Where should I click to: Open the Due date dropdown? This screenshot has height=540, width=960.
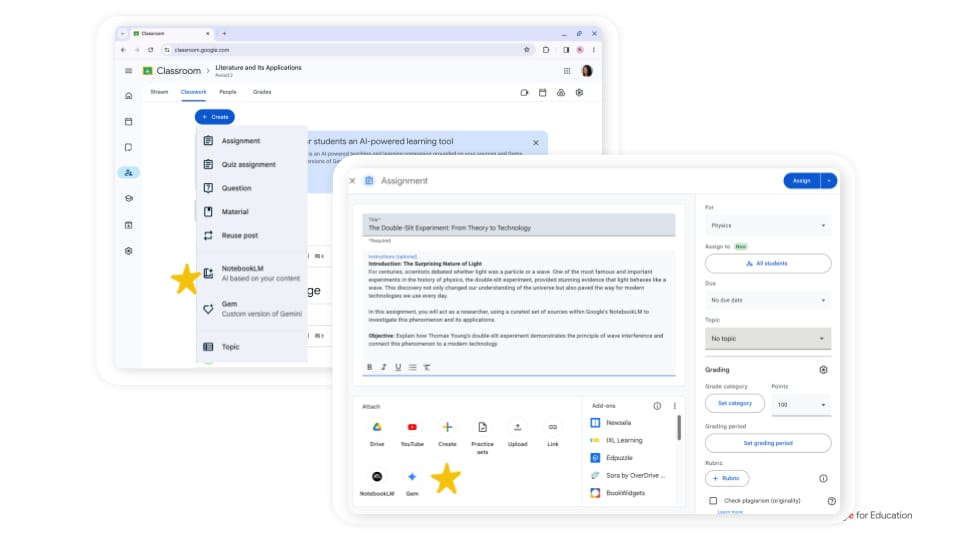click(x=768, y=300)
